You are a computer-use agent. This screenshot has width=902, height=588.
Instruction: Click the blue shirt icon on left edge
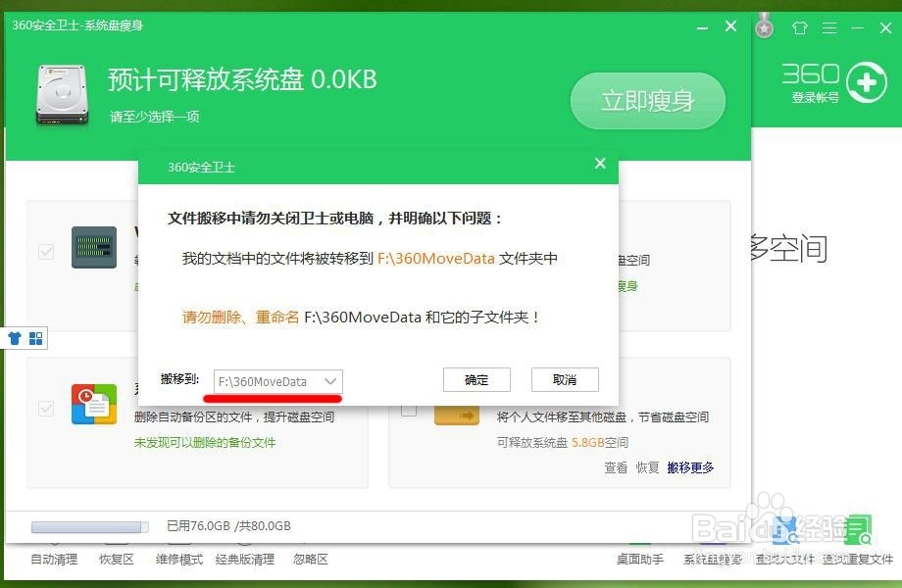pyautogui.click(x=15, y=338)
